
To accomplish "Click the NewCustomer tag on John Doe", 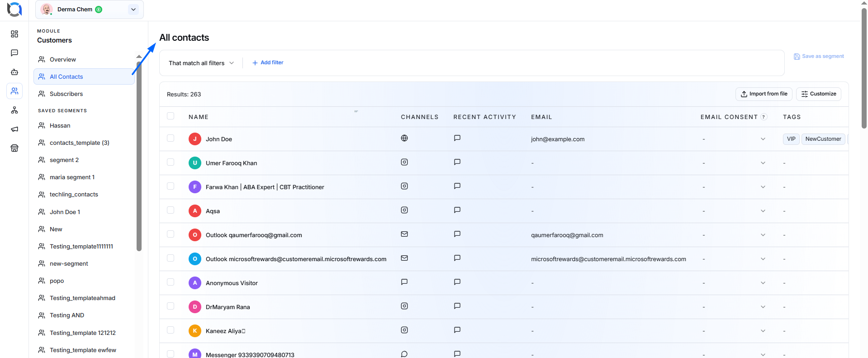I will [823, 139].
